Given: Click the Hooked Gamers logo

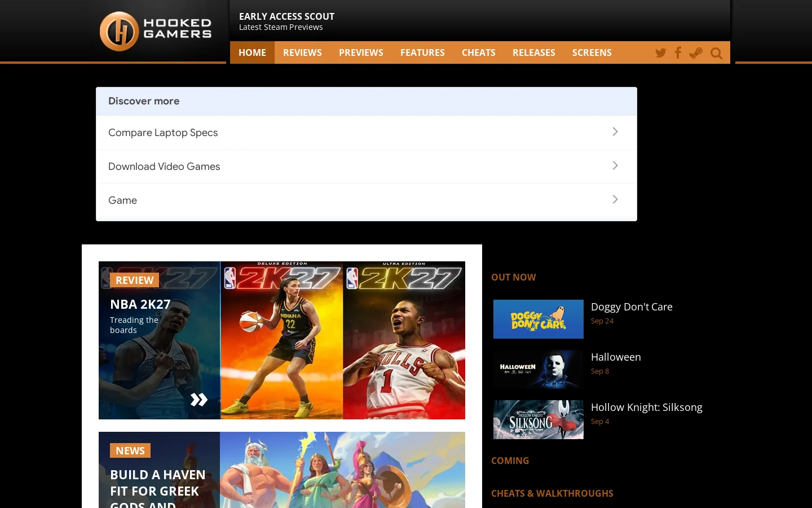Looking at the screenshot, I should pyautogui.click(x=156, y=31).
